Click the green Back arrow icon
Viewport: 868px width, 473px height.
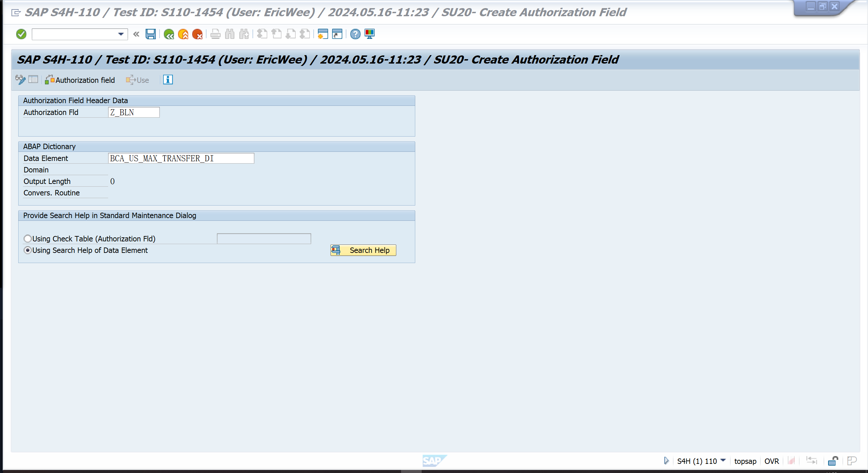169,34
